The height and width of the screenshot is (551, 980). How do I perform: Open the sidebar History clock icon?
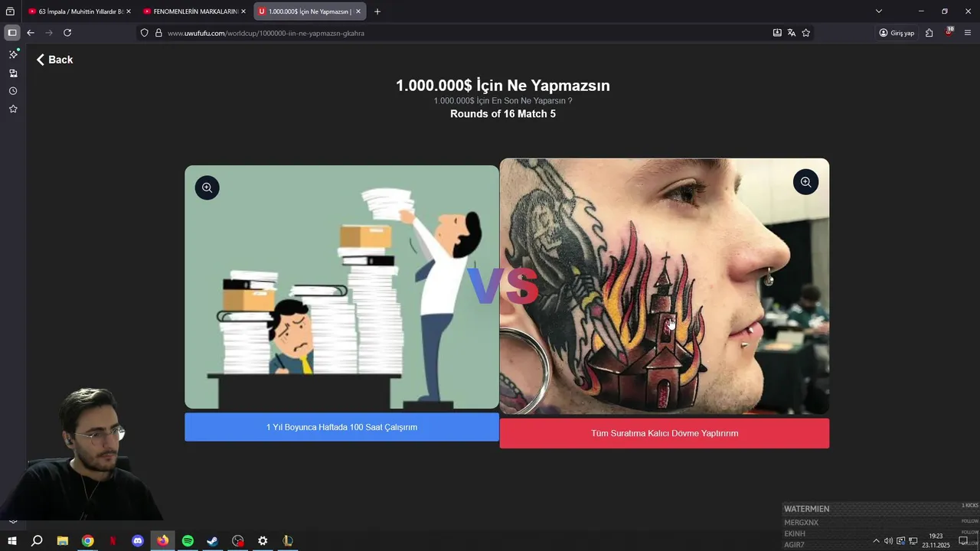click(13, 91)
